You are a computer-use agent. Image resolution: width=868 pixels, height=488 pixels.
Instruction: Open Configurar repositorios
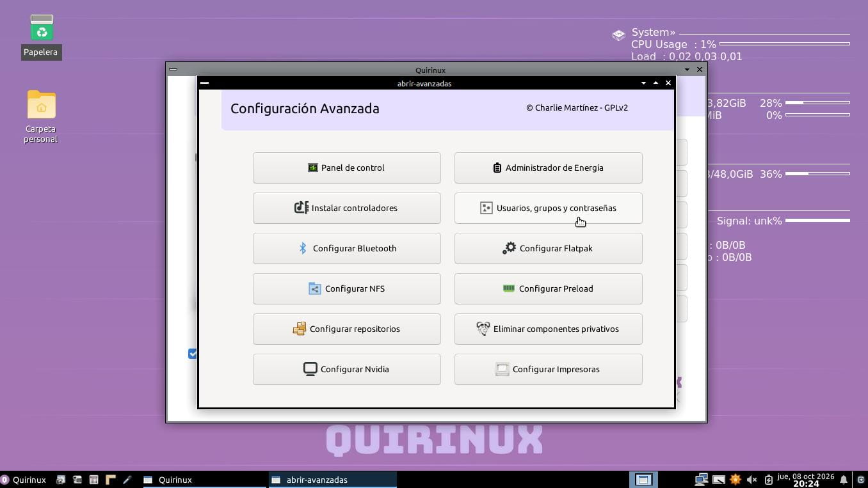coord(346,329)
